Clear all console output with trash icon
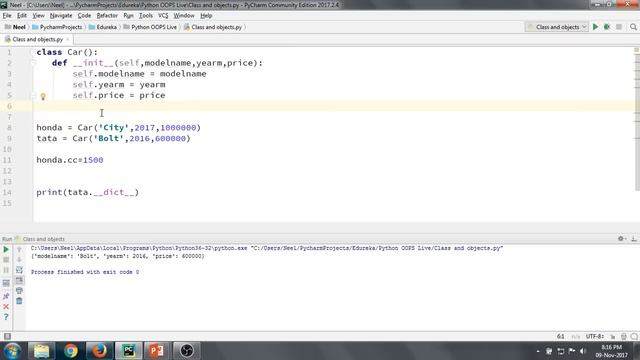640x360 pixels. (19, 301)
